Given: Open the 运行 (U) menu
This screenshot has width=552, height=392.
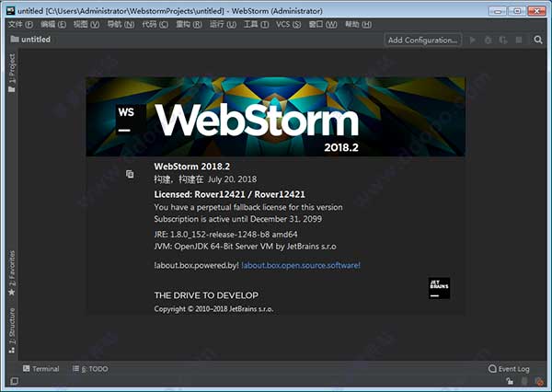Looking at the screenshot, I should [x=223, y=24].
